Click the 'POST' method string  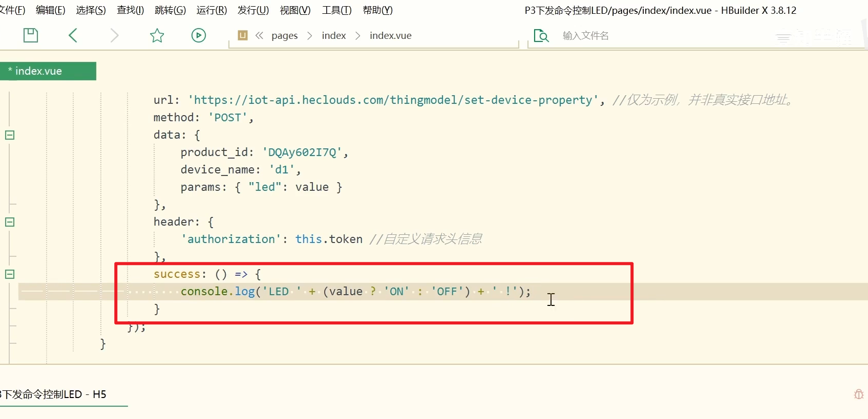tap(227, 118)
